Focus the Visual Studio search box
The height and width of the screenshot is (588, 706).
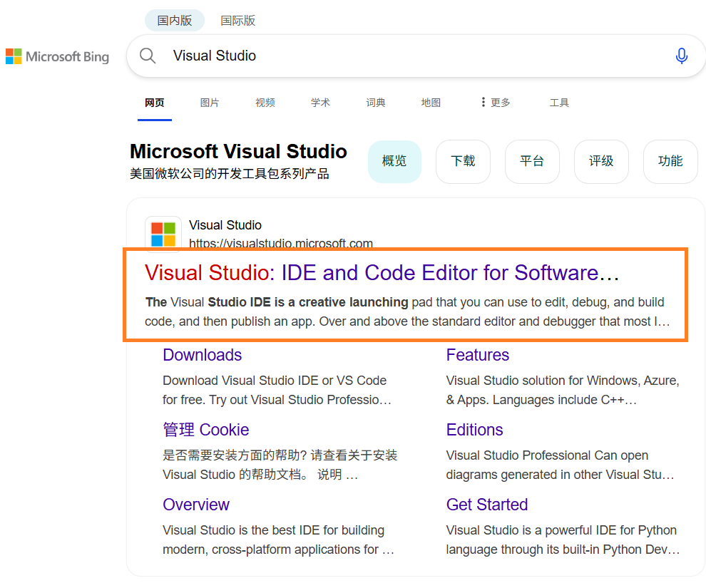point(416,56)
